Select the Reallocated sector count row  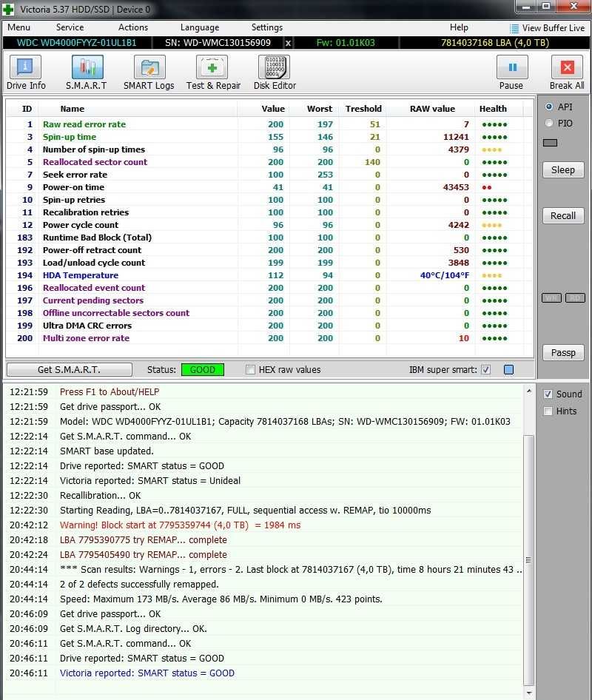point(269,162)
